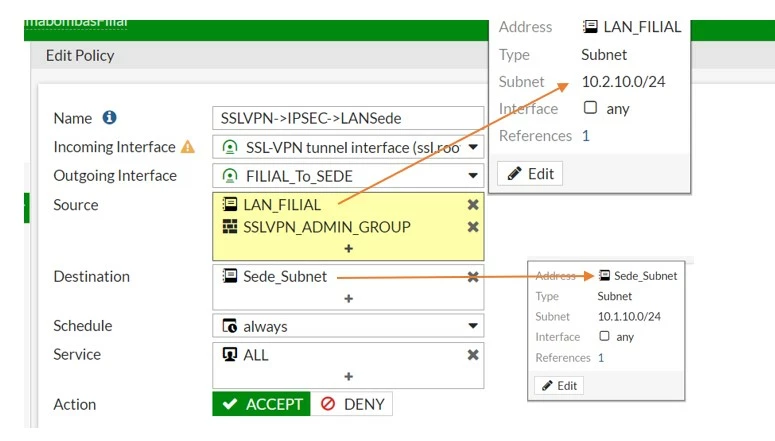Edit the Sede_Subnet address object

pos(559,386)
